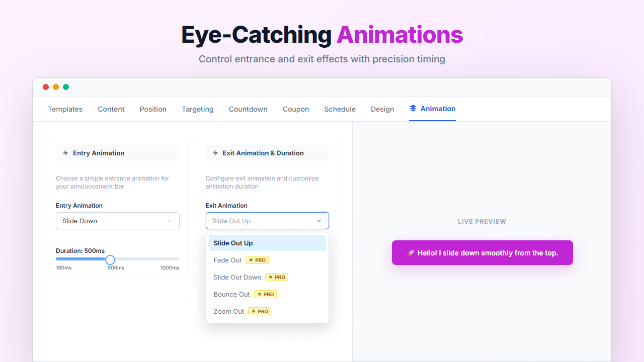Image resolution: width=644 pixels, height=362 pixels.
Task: Select the Countdown tab
Action: (x=248, y=109)
